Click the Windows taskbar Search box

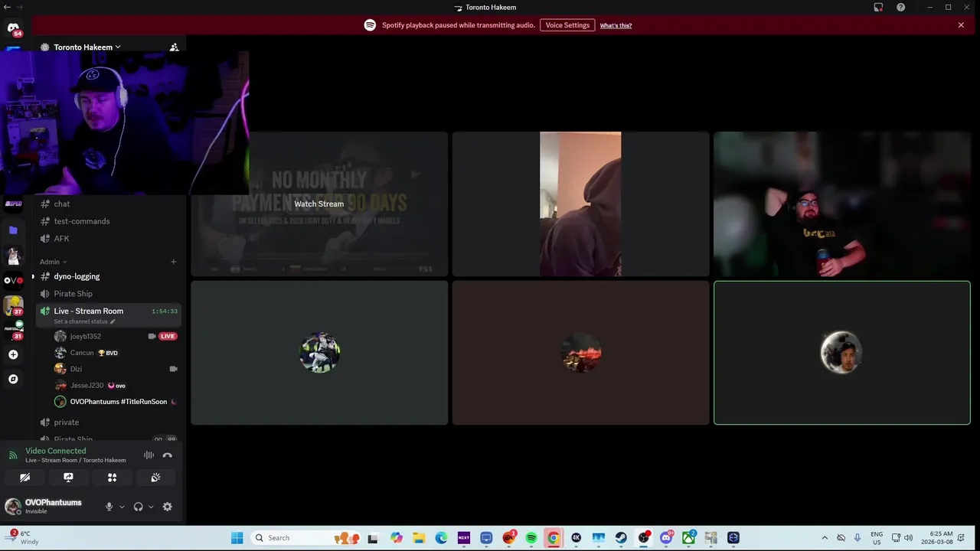(305, 538)
